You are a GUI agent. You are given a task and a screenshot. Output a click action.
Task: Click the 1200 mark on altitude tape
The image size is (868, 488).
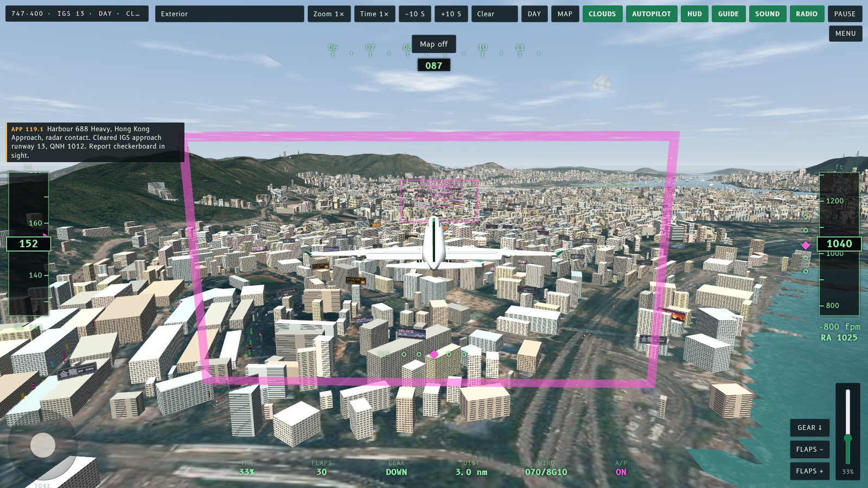point(835,201)
